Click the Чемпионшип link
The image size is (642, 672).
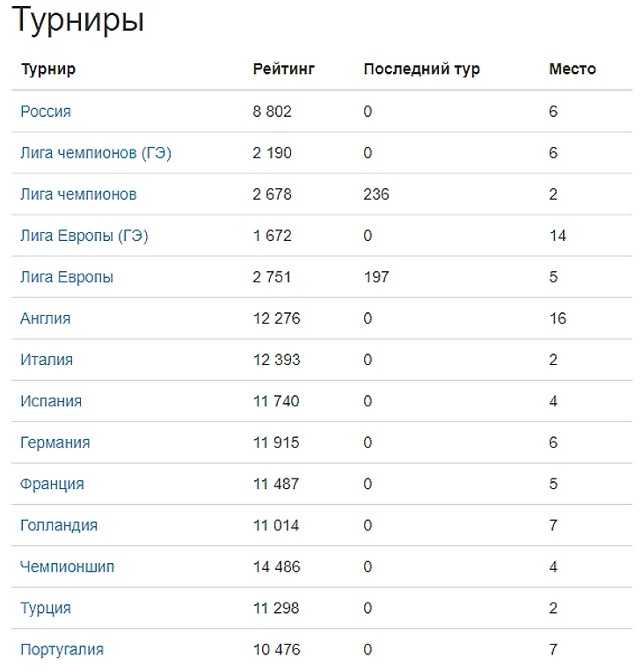tap(68, 566)
